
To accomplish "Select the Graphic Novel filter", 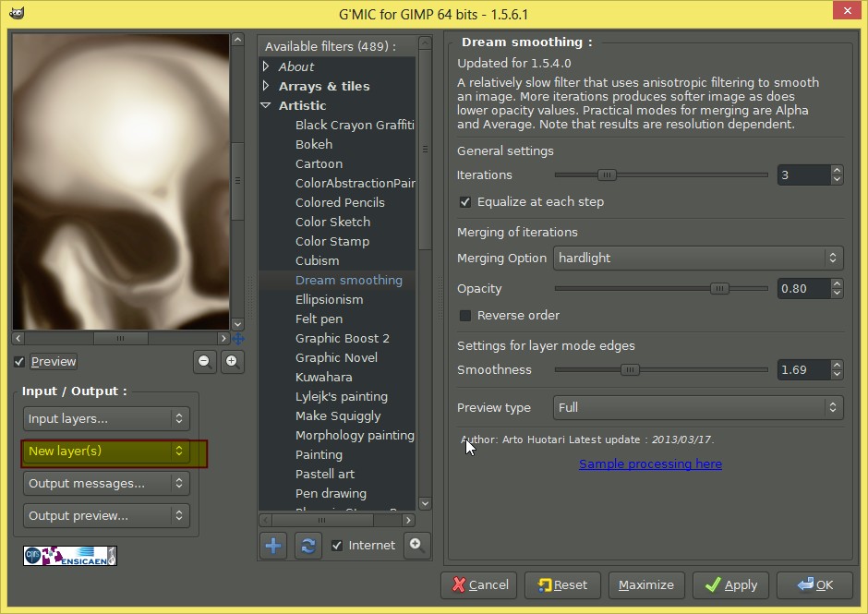I will pyautogui.click(x=336, y=357).
